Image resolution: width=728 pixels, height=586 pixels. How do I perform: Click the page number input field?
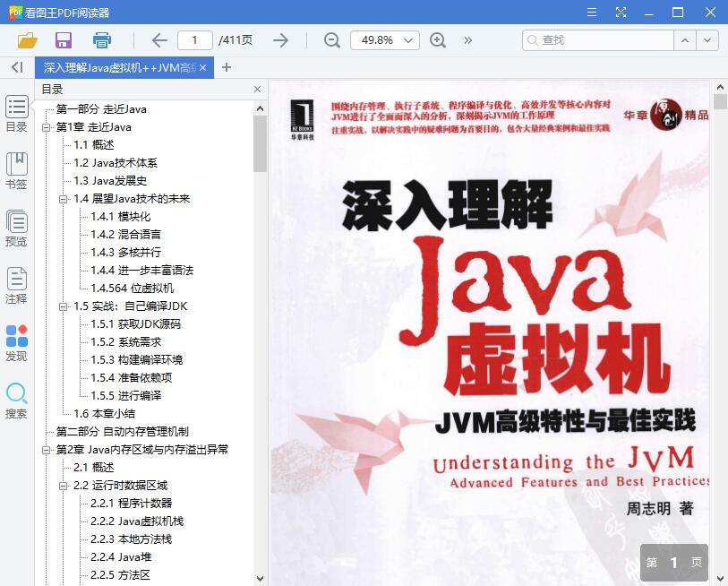[x=195, y=40]
